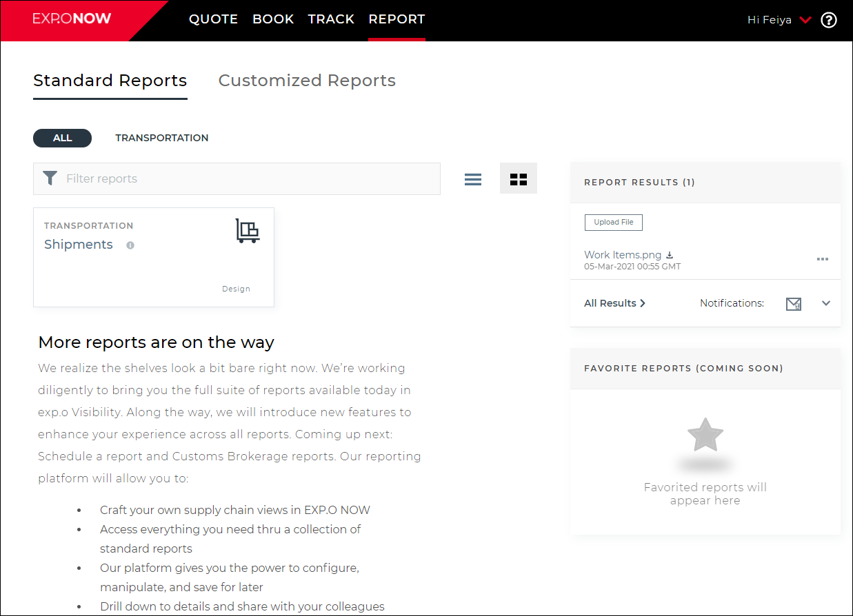Open the Shipments report title
The width and height of the screenshot is (853, 616).
79,245
